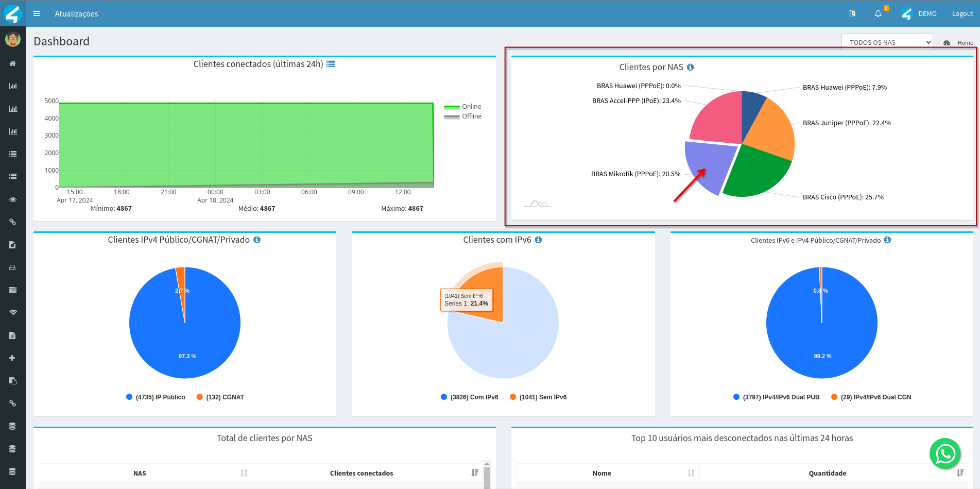Click the sidebar home icon
Image resolution: width=980 pixels, height=489 pixels.
click(13, 63)
